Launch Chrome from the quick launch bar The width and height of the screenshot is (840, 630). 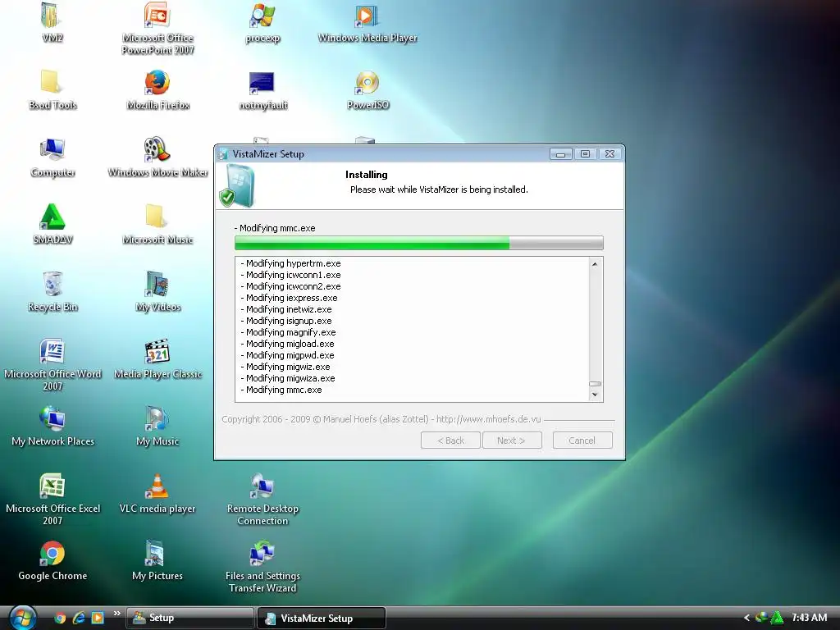coord(59,618)
